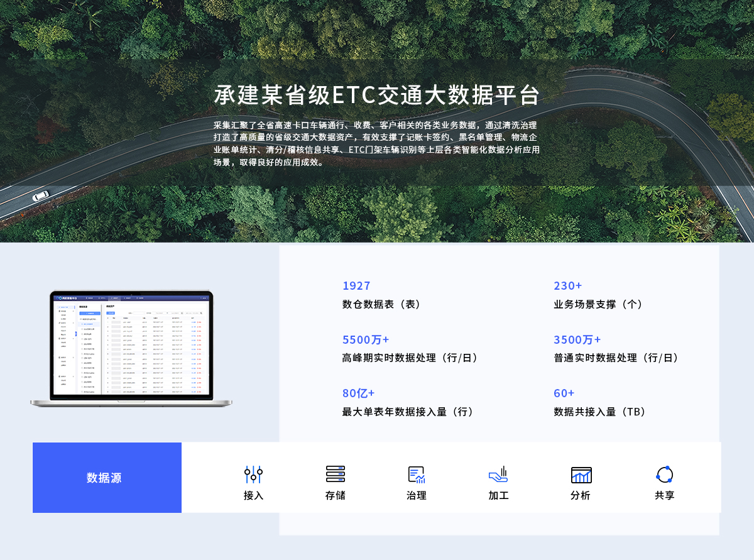Open the 治理 governance icon
Screen dimensions: 754x560
coord(416,475)
